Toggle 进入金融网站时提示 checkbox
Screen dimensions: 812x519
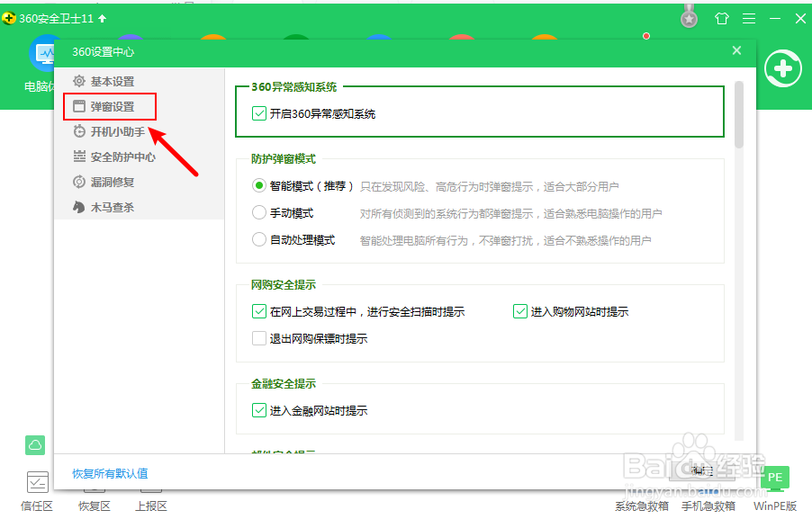[x=259, y=410]
